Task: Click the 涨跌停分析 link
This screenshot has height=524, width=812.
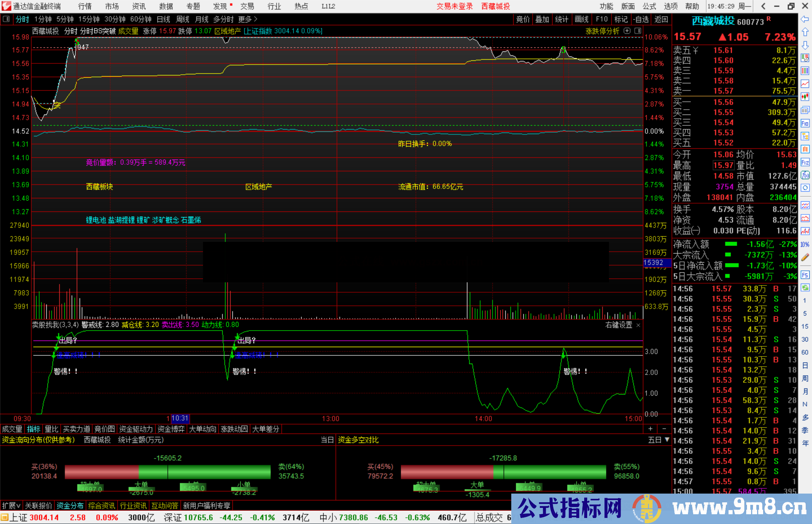Action: click(602, 31)
